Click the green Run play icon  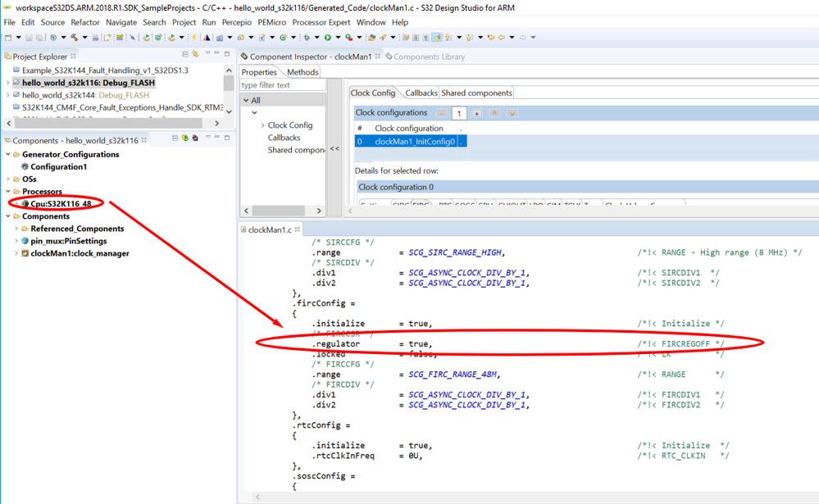pyautogui.click(x=327, y=38)
